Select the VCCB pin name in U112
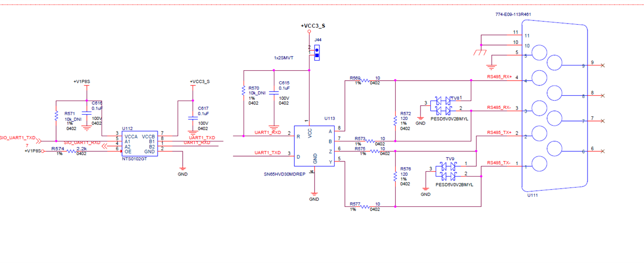 149,136
